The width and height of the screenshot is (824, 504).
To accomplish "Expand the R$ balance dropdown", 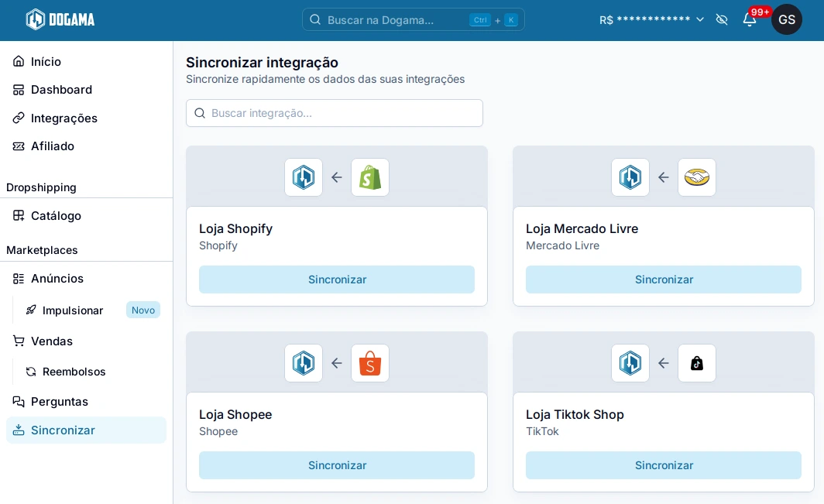I will (651, 20).
